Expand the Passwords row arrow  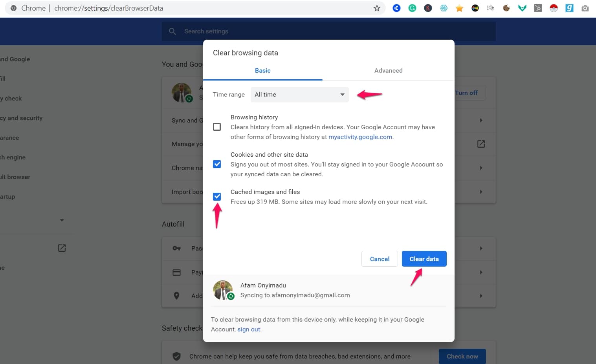point(481,249)
